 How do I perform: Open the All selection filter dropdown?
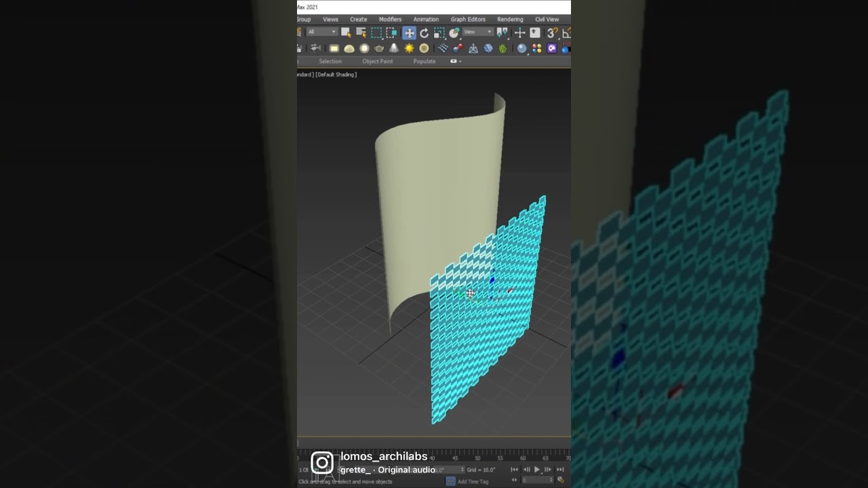pyautogui.click(x=321, y=32)
